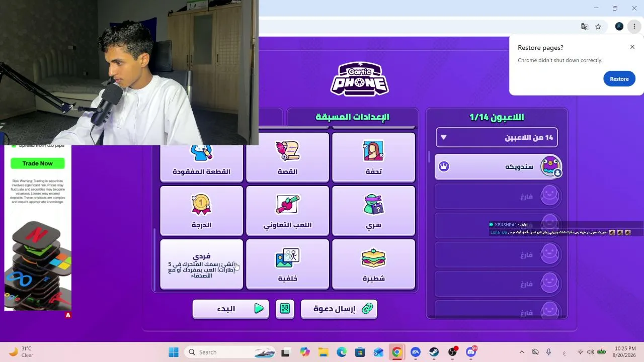This screenshot has height=362, width=644.
Task: Check the battery tray icon
Action: pos(601,352)
